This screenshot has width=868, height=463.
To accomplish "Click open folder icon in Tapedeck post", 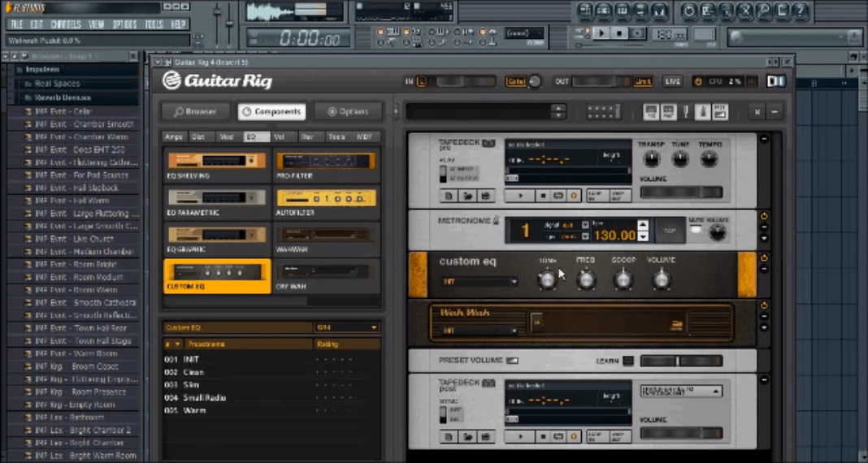I will coord(468,437).
